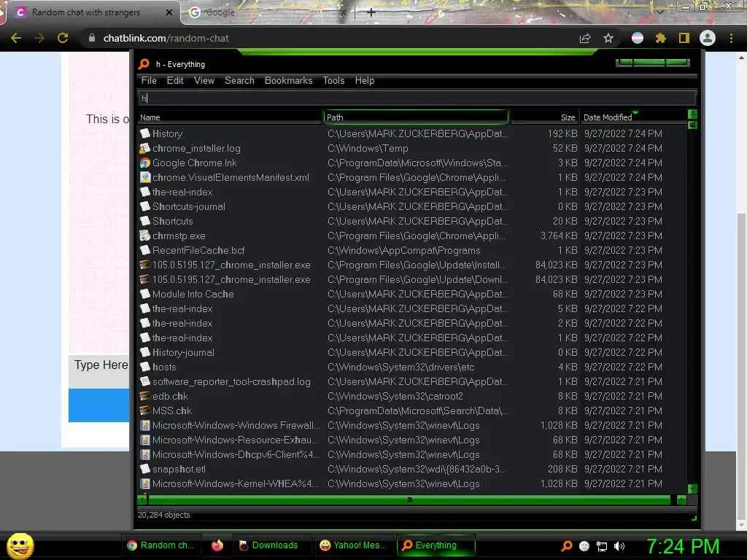Select the RecentFileCache.bcf file icon
The height and width of the screenshot is (560, 747).
145,251
